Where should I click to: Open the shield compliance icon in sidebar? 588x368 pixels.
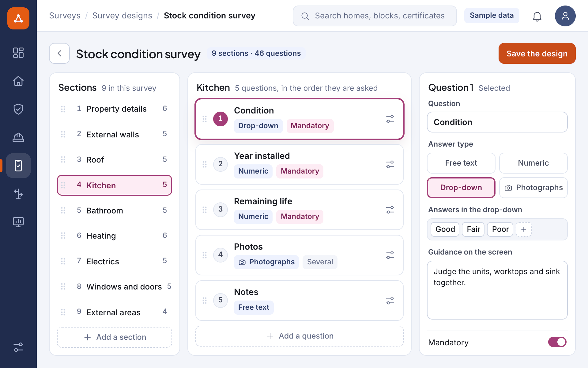[x=18, y=109]
